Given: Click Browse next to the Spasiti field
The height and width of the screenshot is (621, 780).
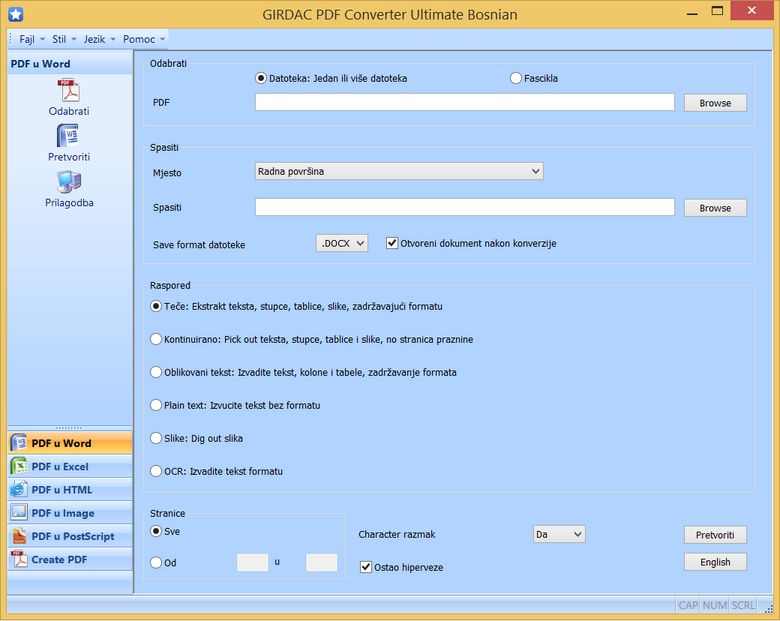Looking at the screenshot, I should [x=715, y=208].
